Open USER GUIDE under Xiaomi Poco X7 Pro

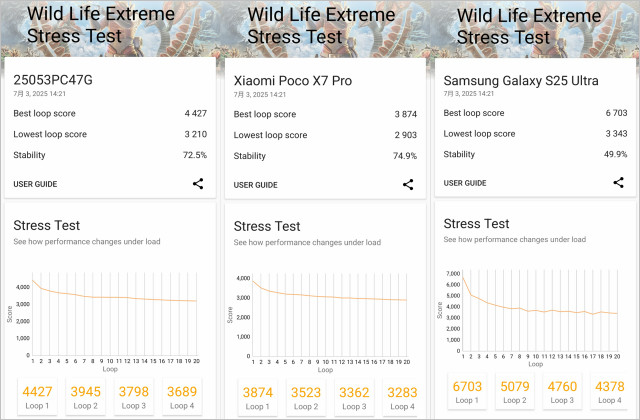click(x=255, y=185)
